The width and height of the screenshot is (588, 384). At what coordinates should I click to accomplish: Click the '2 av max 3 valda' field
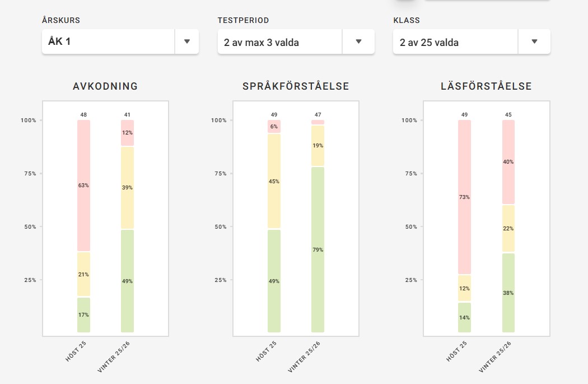279,42
